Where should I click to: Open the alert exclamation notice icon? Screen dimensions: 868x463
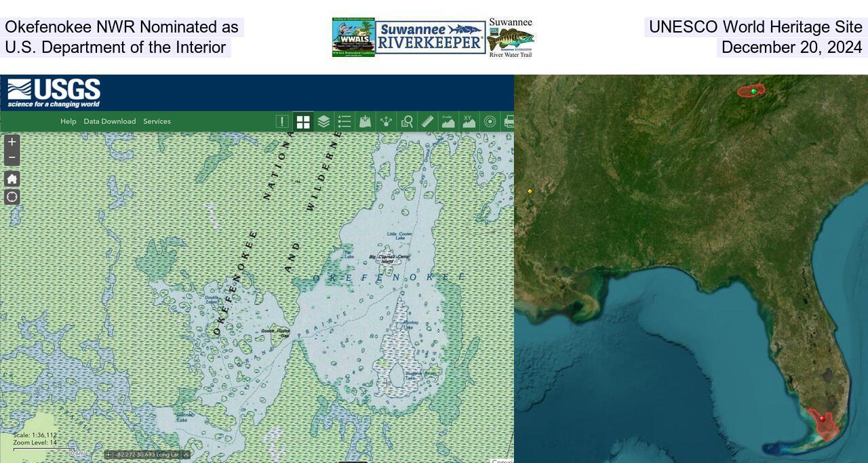282,121
